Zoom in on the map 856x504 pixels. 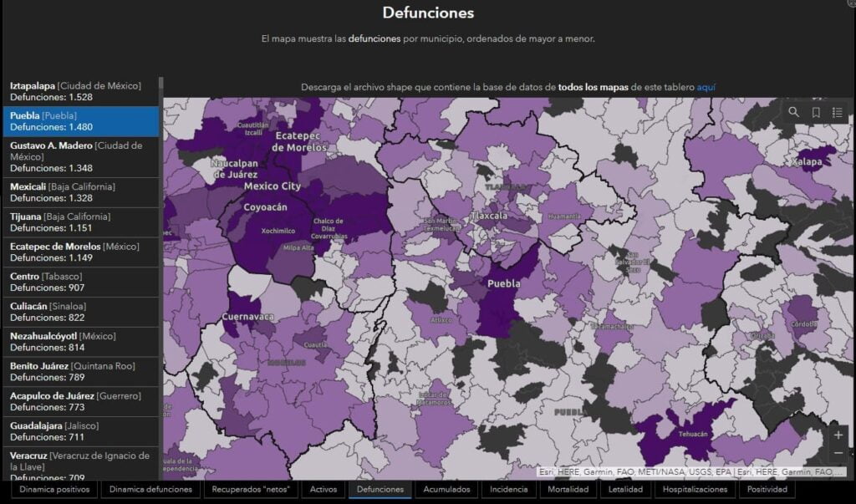838,435
